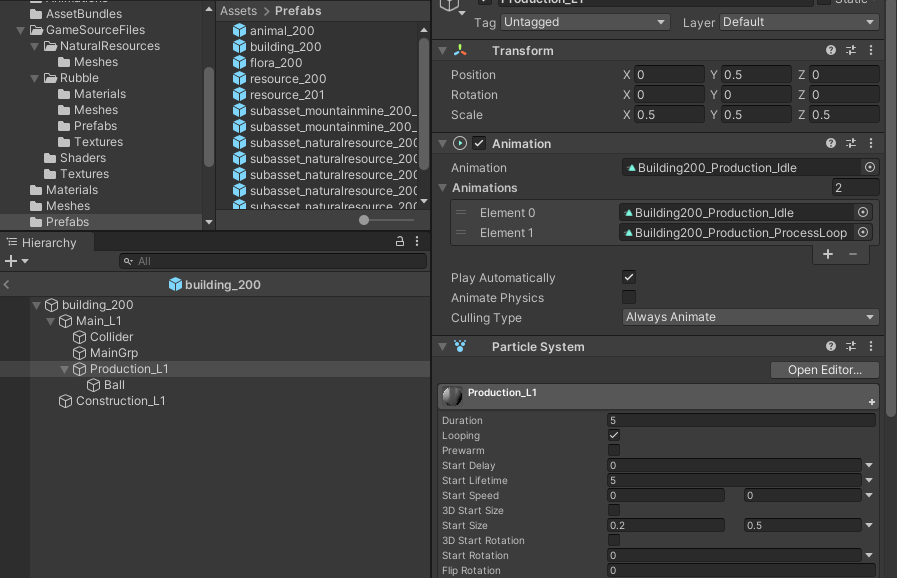Click the Animations size field showing 2

[x=855, y=187]
